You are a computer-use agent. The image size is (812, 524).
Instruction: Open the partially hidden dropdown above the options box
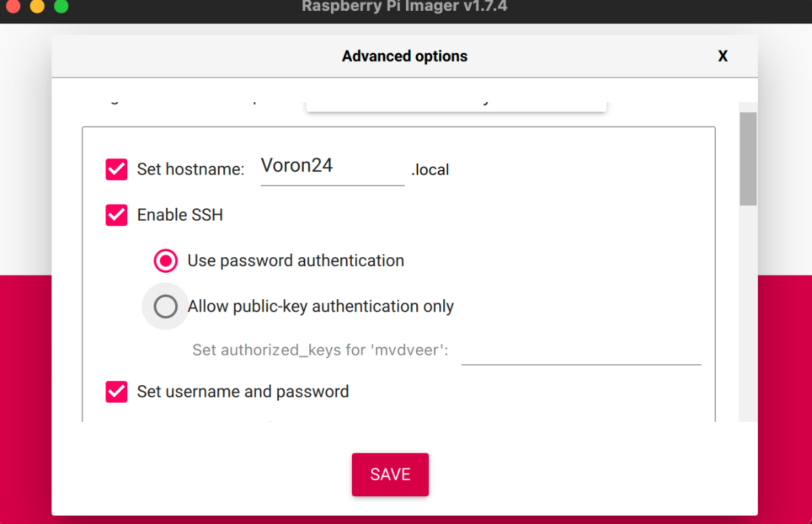coord(457,106)
